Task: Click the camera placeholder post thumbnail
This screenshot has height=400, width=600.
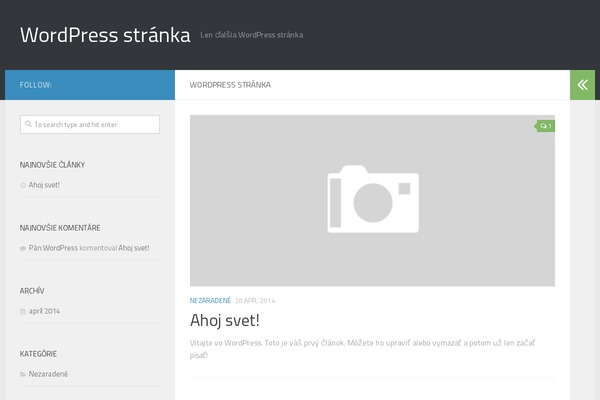Action: (x=372, y=201)
